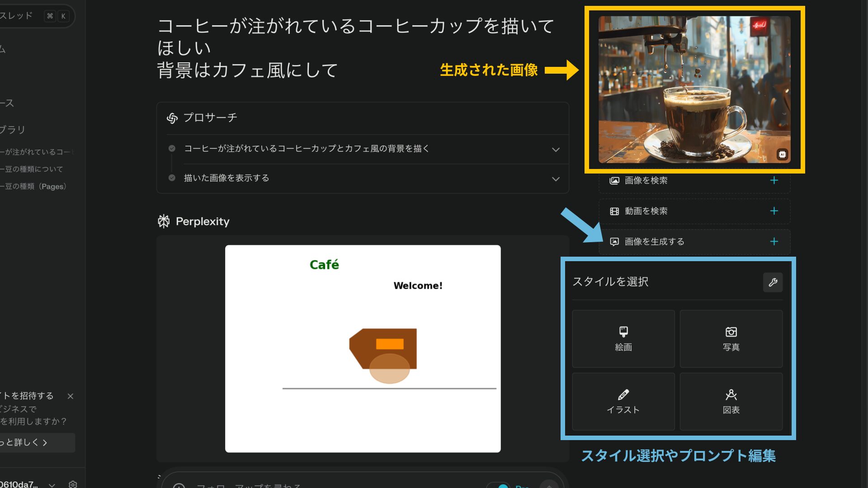The width and height of the screenshot is (868, 488).
Task: Open the 一豆の種類について thread in the sidebar
Action: coord(32,169)
